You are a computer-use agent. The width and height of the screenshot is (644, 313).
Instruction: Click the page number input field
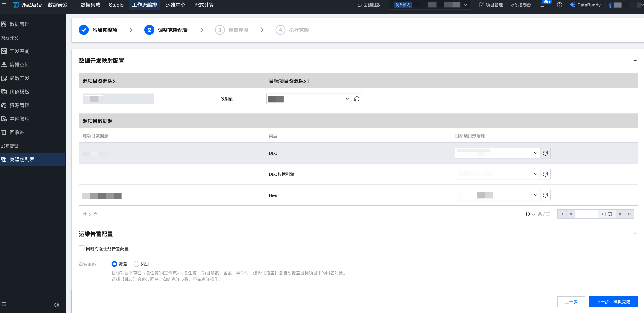pyautogui.click(x=586, y=214)
